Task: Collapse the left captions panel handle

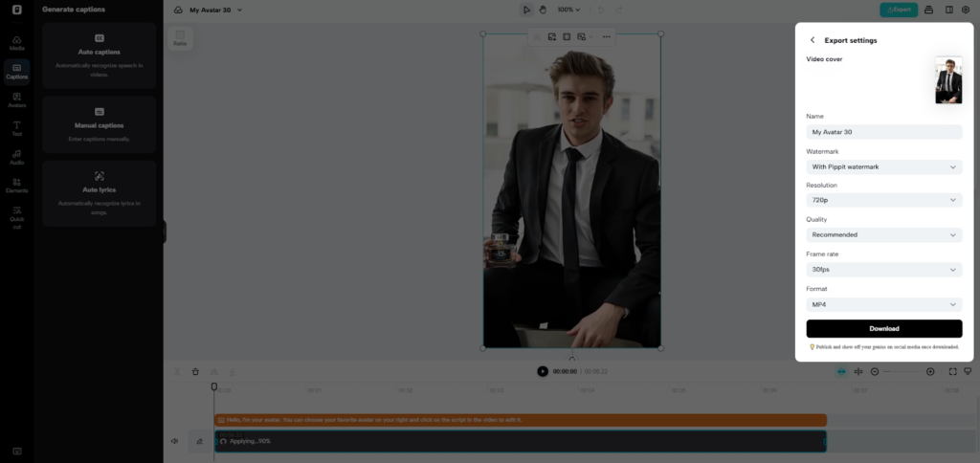Action: pos(165,231)
